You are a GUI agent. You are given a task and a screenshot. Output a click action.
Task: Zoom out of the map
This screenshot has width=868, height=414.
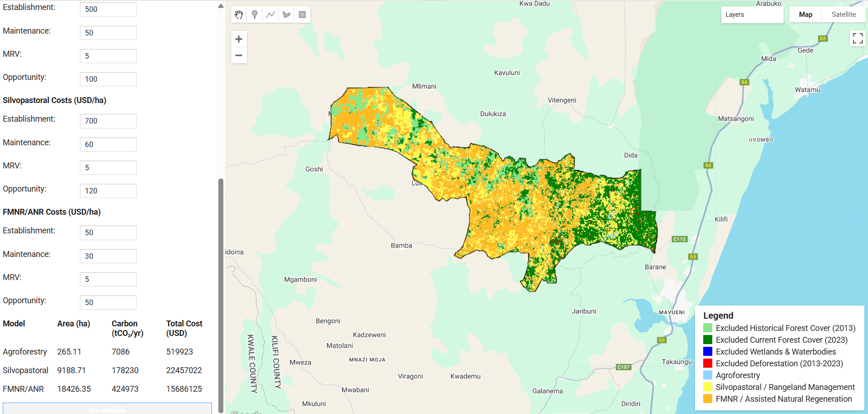(239, 55)
